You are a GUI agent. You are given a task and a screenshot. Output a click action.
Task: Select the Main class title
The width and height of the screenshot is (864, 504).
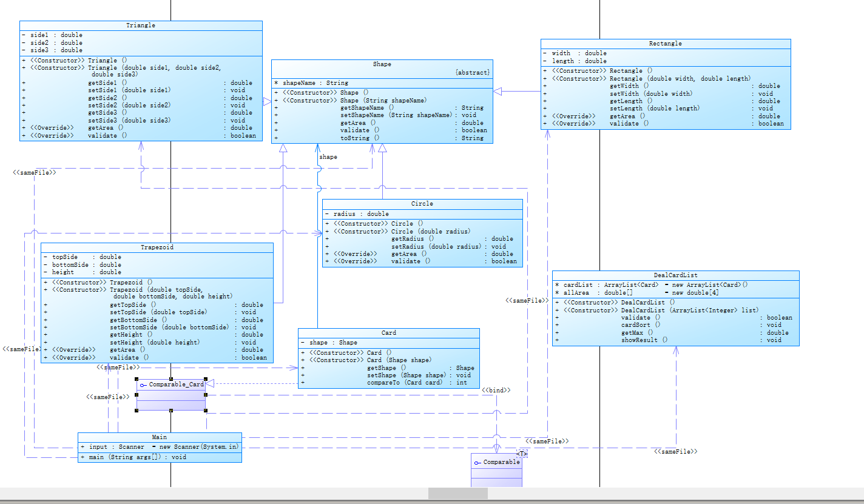click(x=160, y=437)
